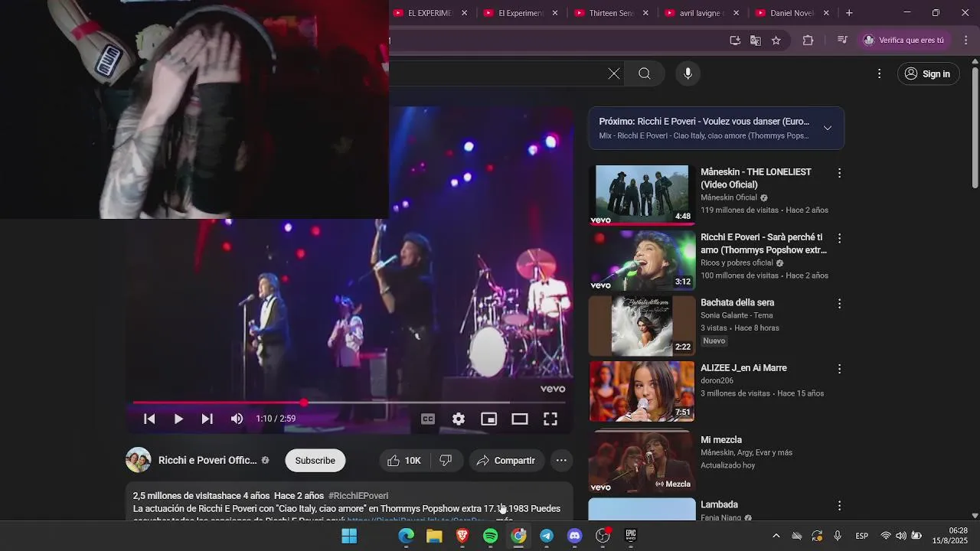Seek using the red progress bar handle
The height and width of the screenshot is (551, 980).
(x=304, y=403)
